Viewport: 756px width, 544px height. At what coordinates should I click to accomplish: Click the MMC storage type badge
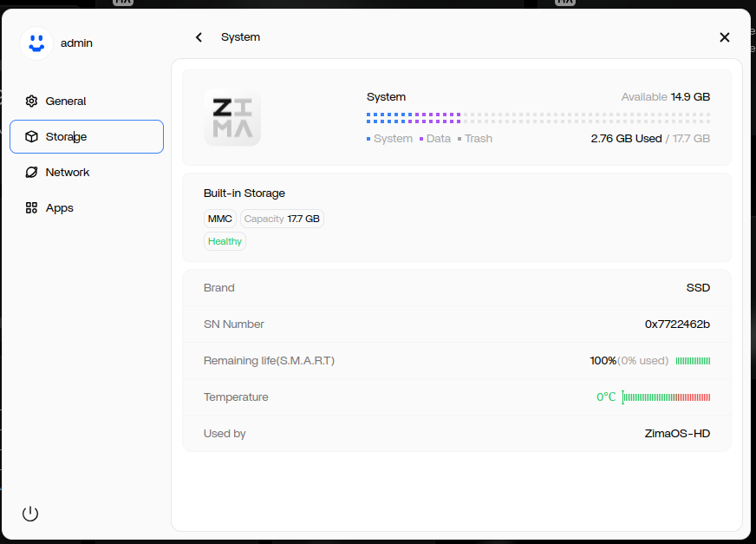219,219
